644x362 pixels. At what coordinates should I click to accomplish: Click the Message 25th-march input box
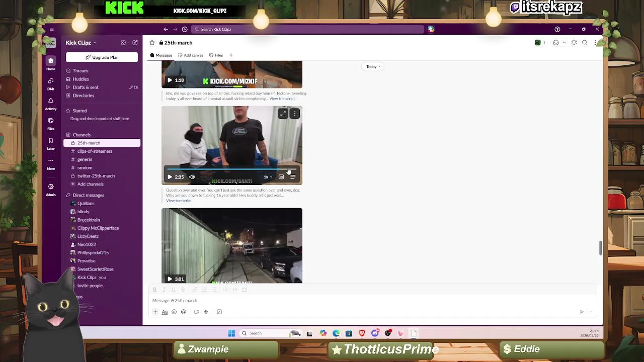click(x=372, y=301)
